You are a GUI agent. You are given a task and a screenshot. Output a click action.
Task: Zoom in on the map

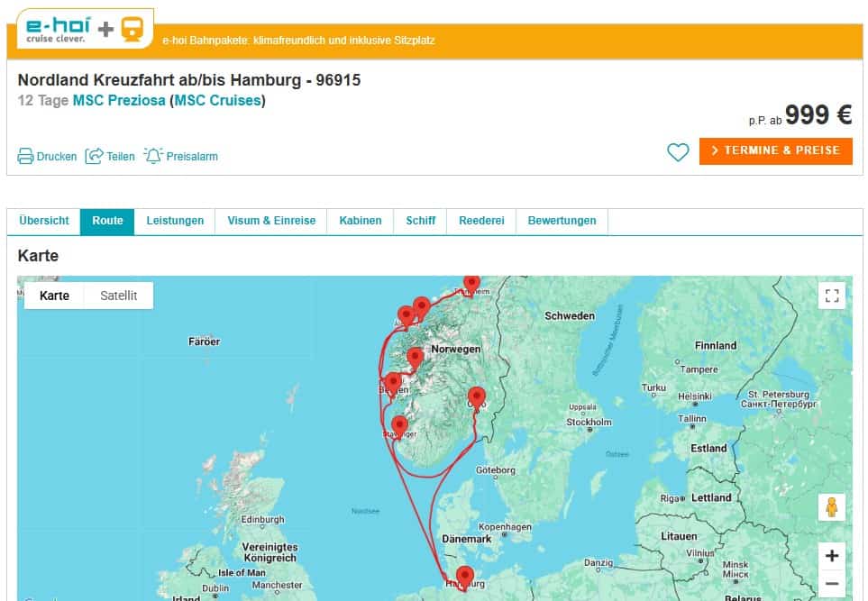tap(831, 556)
